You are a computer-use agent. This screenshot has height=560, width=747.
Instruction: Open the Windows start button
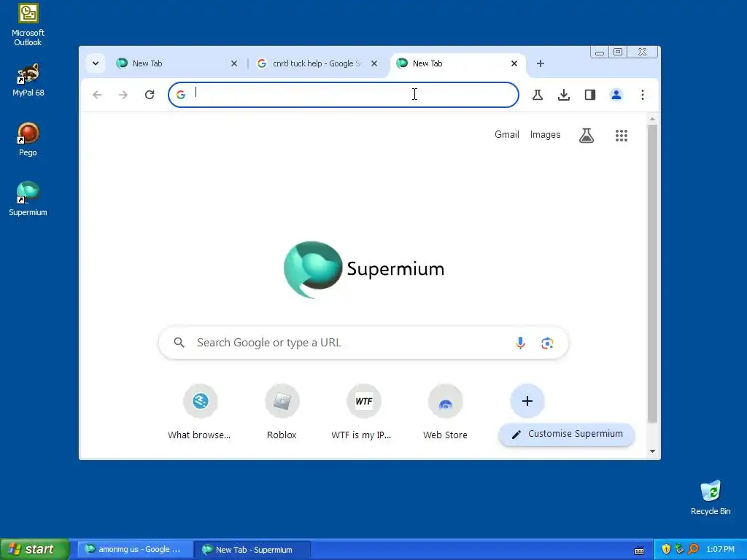coord(34,549)
